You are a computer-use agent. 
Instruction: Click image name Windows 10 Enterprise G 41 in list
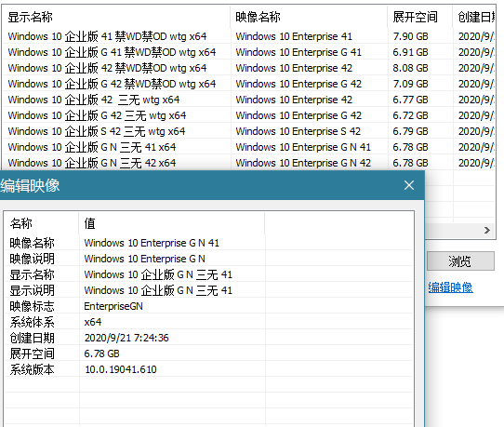(298, 52)
